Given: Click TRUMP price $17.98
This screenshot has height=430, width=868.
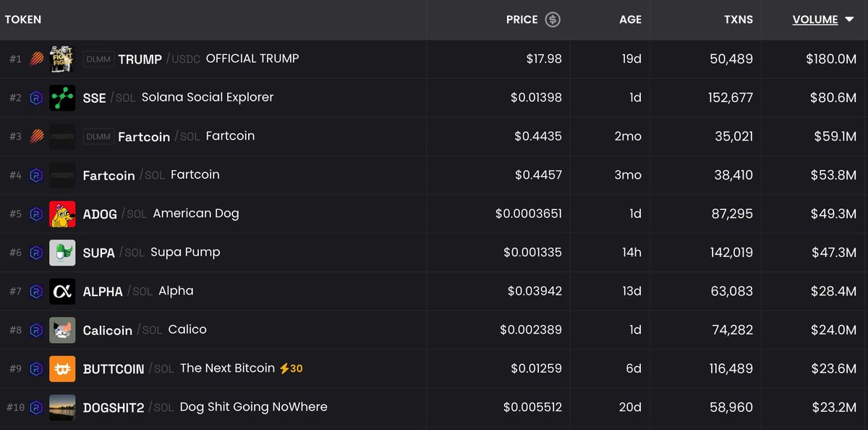Looking at the screenshot, I should (x=544, y=59).
